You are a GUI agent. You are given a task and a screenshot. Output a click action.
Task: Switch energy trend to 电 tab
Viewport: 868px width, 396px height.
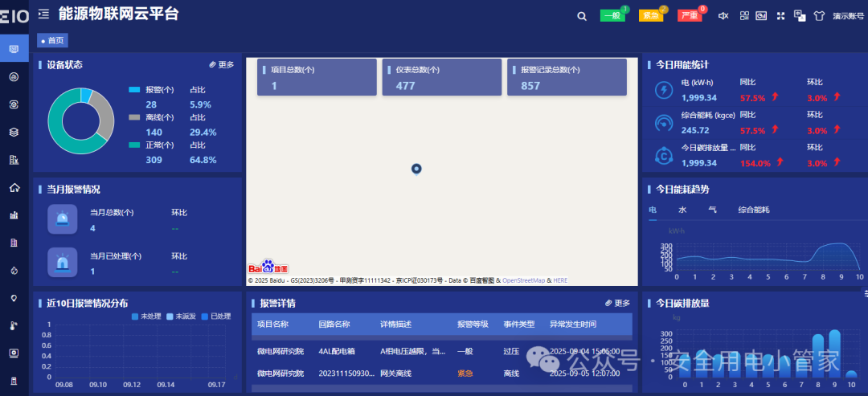tap(653, 210)
